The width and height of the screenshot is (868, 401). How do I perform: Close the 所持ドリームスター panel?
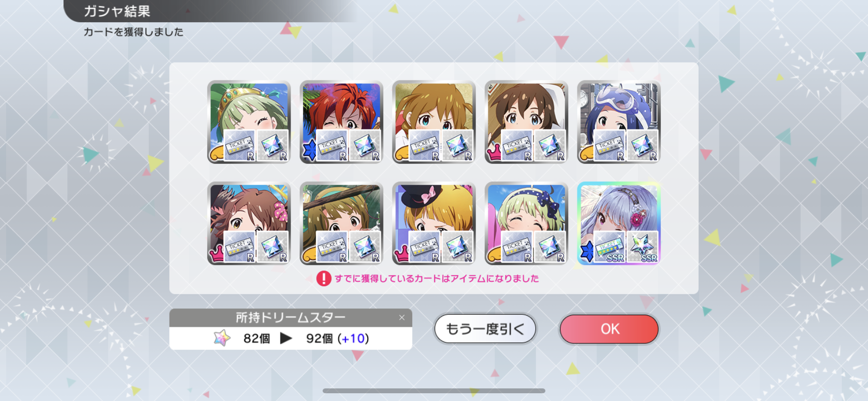[402, 318]
